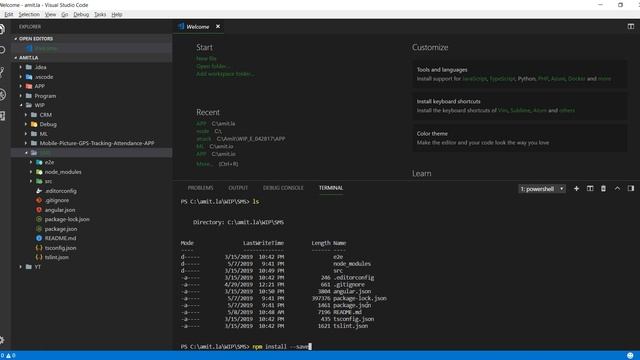
Task: Expand the ML folder
Action: (26, 134)
